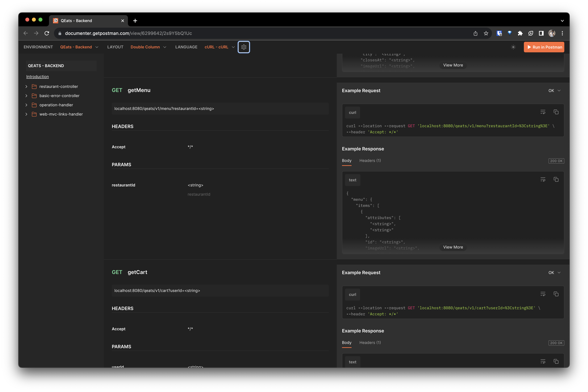
Task: Click the getCart request title
Action: click(x=137, y=272)
